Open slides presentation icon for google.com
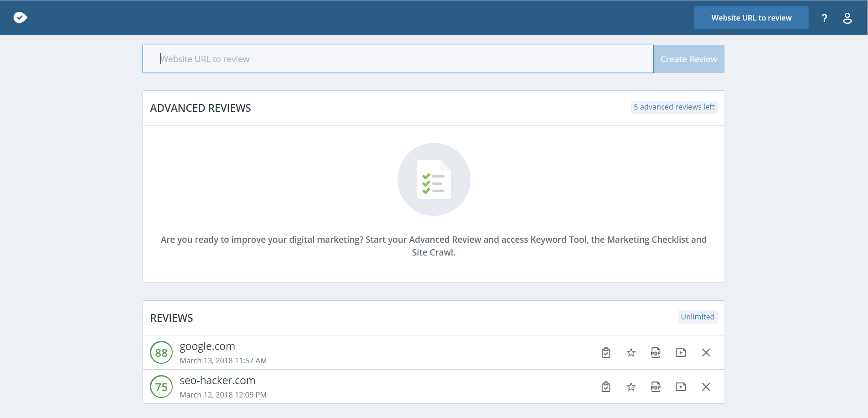This screenshot has height=418, width=868. pyautogui.click(x=681, y=353)
